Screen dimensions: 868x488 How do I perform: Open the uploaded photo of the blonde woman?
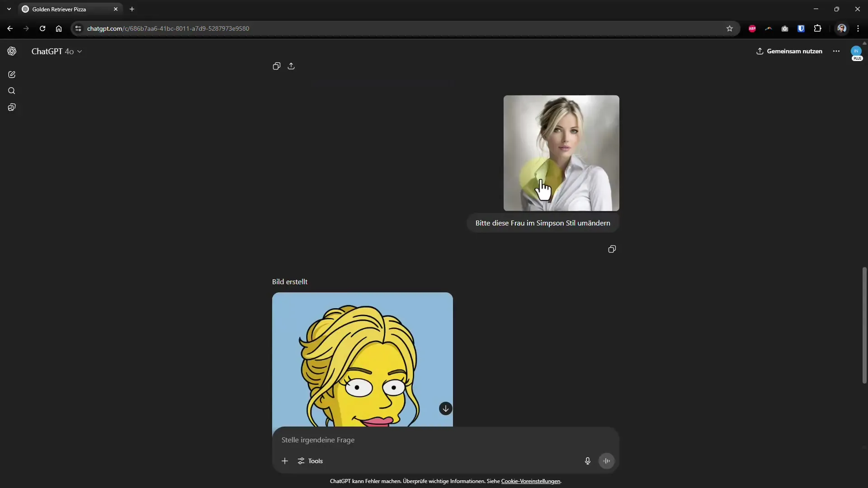coord(561,153)
